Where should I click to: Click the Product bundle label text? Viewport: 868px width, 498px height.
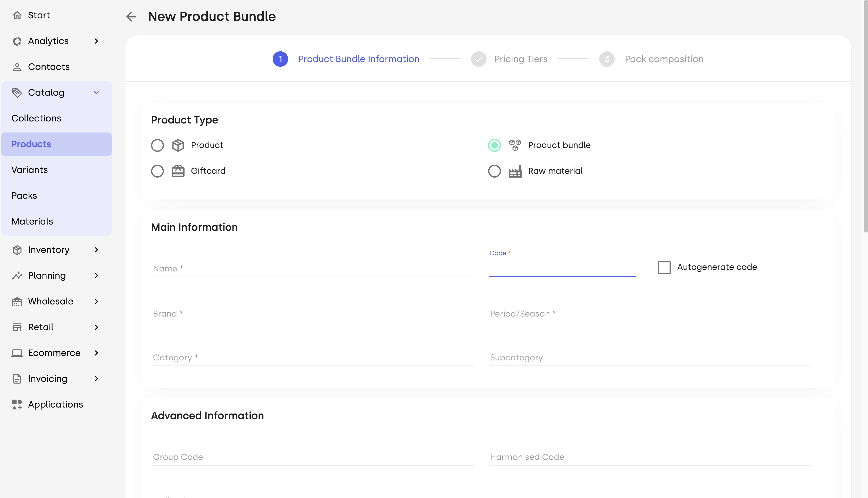[559, 145]
